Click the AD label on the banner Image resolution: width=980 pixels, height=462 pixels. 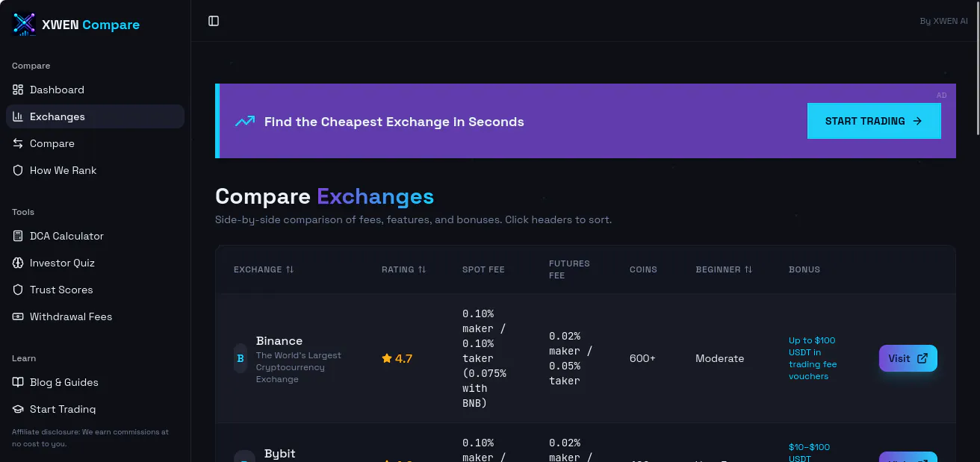tap(941, 95)
